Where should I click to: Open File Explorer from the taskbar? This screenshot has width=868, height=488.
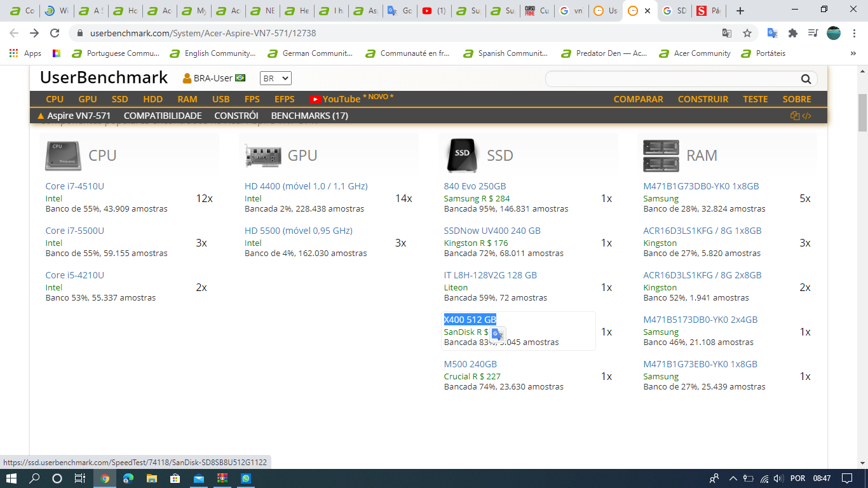[152, 478]
